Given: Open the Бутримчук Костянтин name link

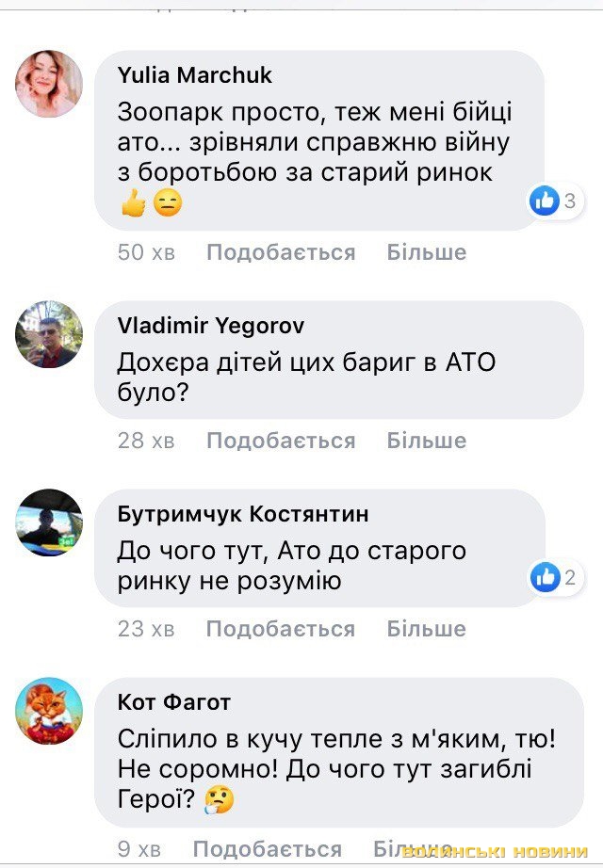Looking at the screenshot, I should click(243, 514).
